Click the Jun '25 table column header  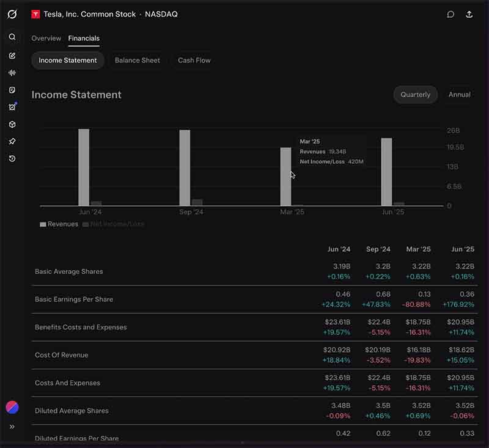coord(463,249)
